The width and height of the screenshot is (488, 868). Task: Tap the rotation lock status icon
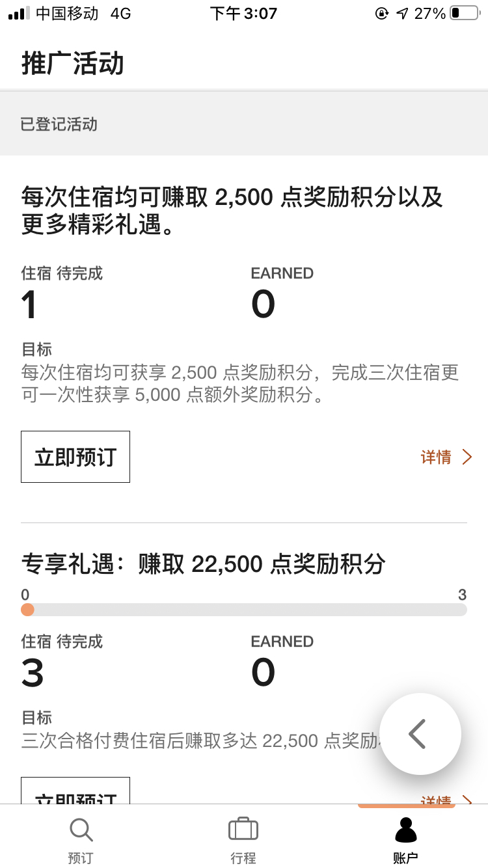382,13
